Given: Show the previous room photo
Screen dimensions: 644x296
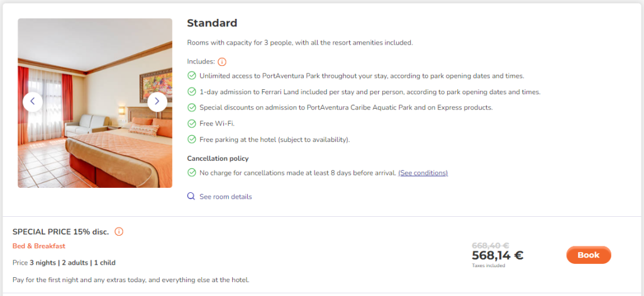Looking at the screenshot, I should (x=33, y=102).
